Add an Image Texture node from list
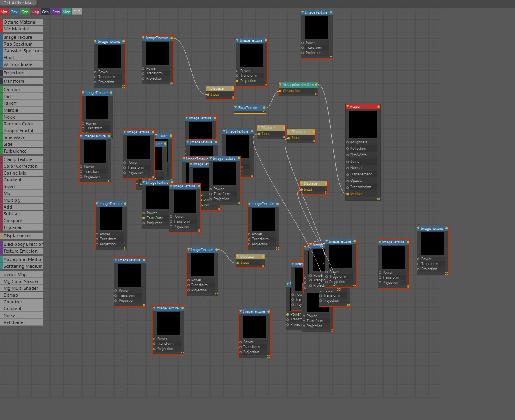Screen dimensions: 515x420 pos(22,37)
